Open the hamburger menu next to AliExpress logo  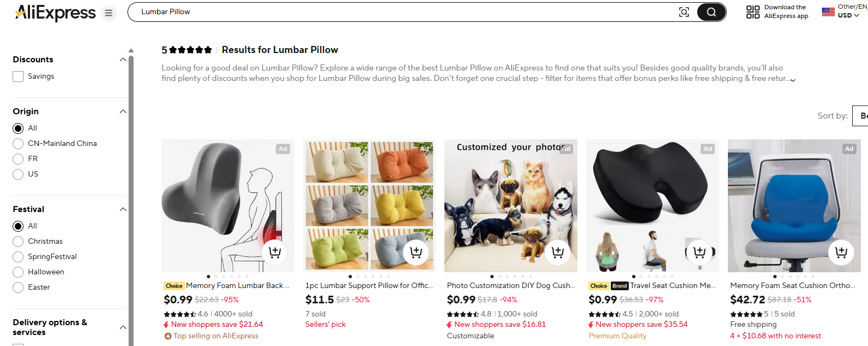coord(108,13)
